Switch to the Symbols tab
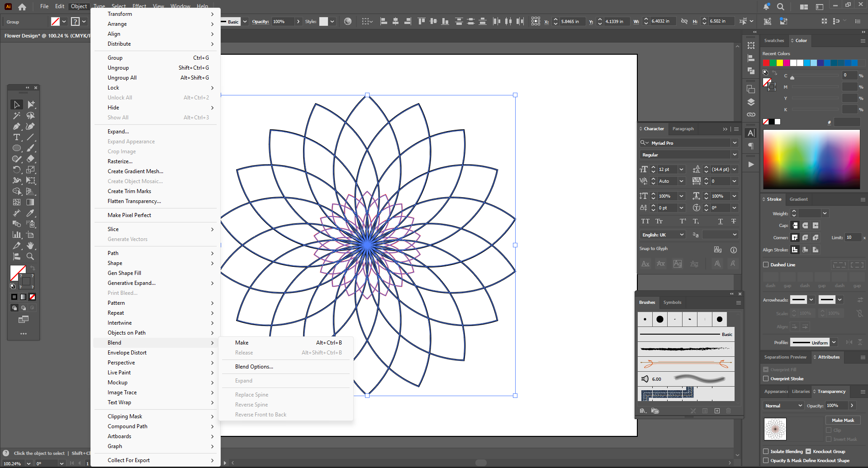This screenshot has height=468, width=868. coord(672,303)
